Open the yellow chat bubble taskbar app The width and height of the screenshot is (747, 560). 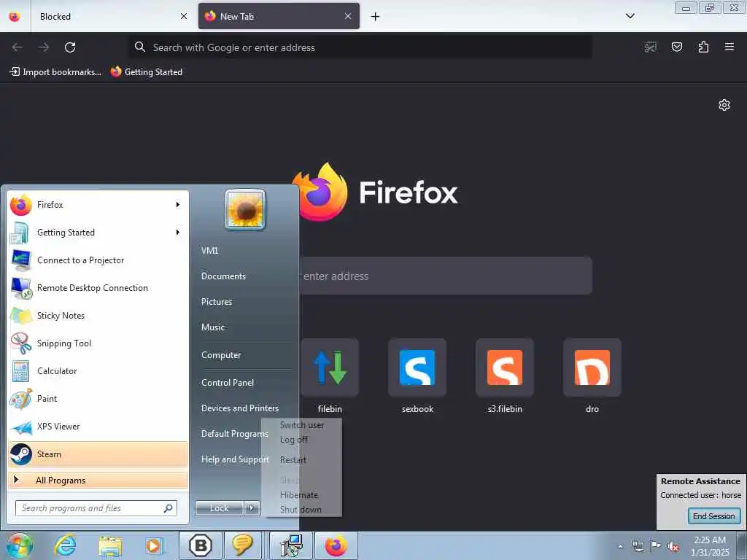pos(242,545)
